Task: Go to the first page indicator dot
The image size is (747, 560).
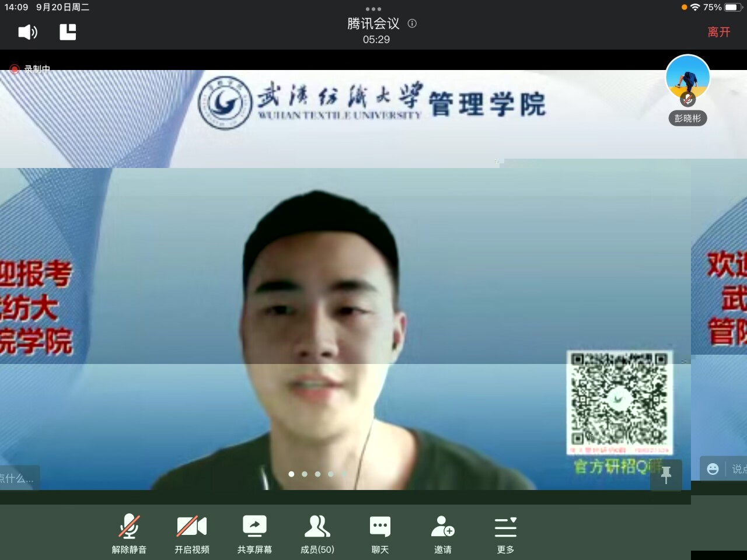Action: pos(291,474)
